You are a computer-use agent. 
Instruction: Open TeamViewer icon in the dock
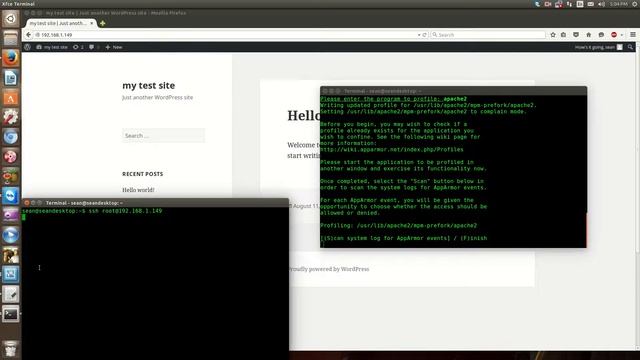11,196
